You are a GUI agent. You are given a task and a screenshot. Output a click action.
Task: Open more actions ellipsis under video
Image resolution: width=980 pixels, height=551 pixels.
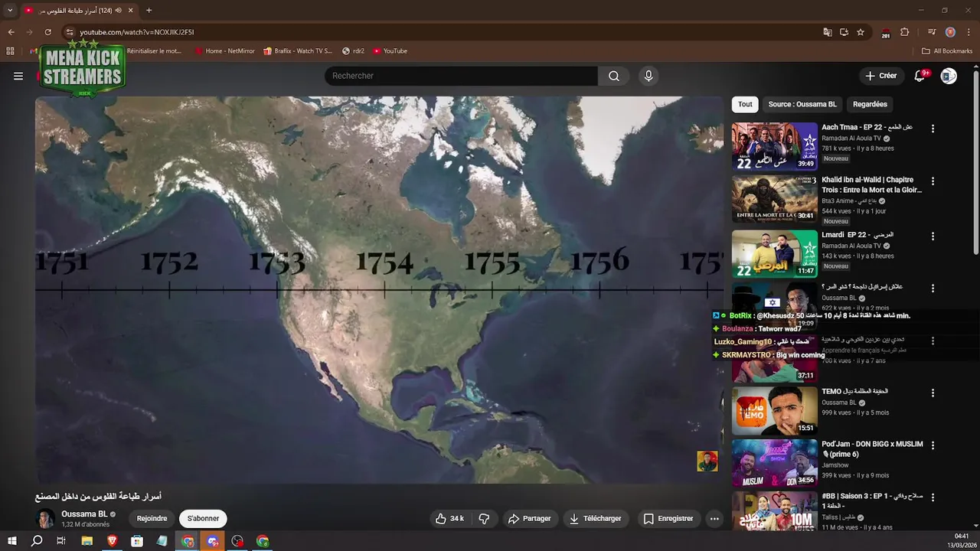click(x=714, y=518)
